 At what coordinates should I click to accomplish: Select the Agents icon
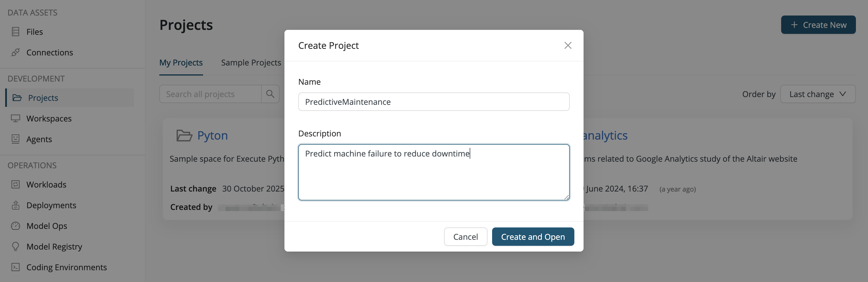[16, 139]
